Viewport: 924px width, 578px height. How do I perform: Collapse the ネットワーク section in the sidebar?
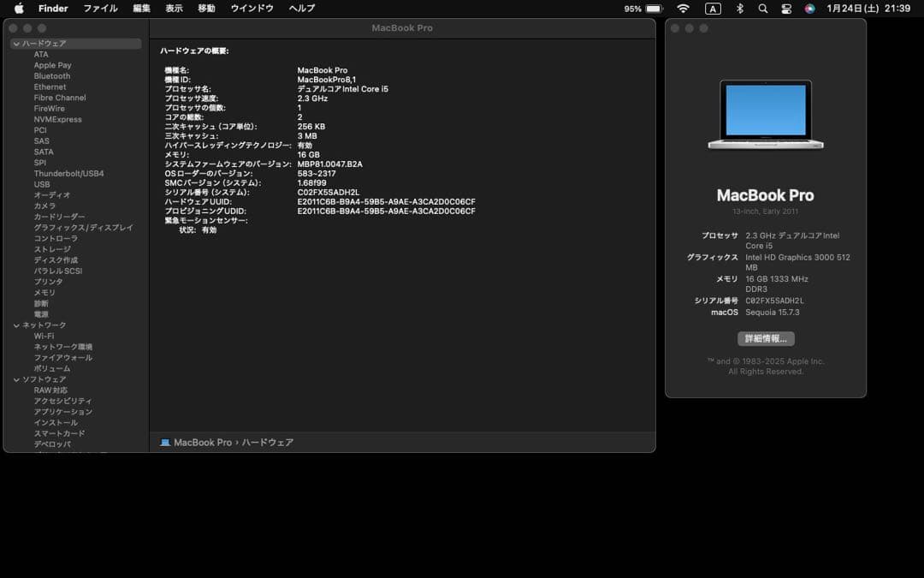[x=16, y=325]
